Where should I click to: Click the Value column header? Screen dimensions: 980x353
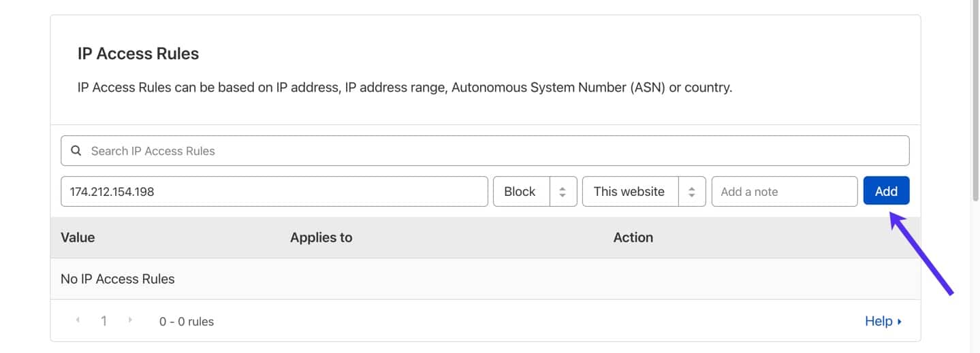click(78, 237)
